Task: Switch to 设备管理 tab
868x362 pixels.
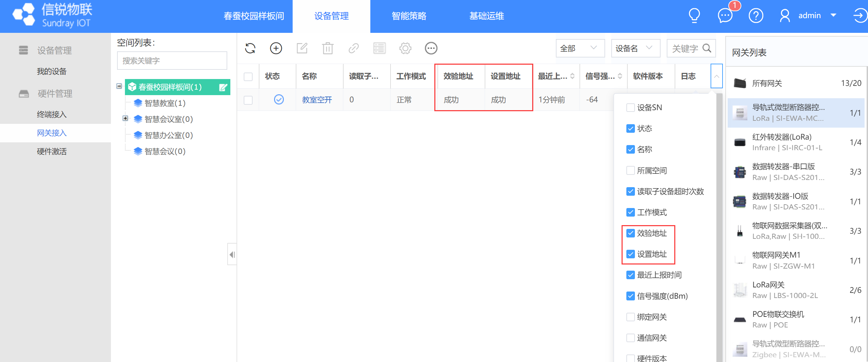Action: tap(331, 16)
